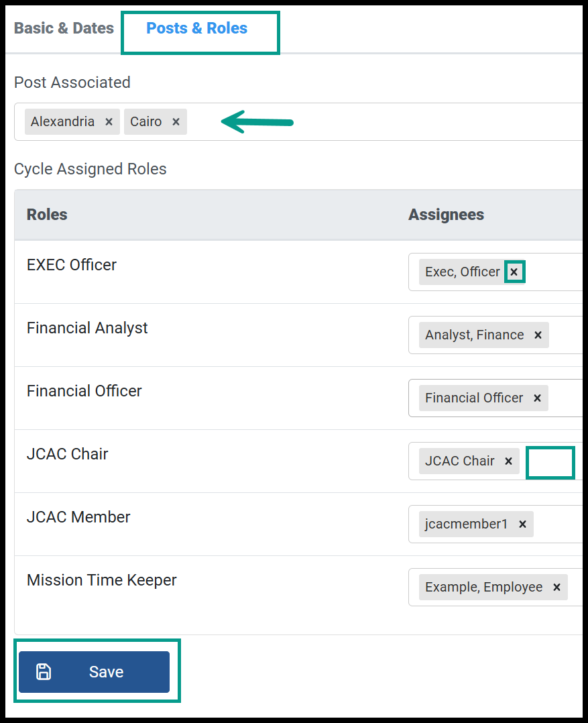The image size is (588, 723).
Task: Select the Financial Officer assignee chip
Action: (x=474, y=398)
